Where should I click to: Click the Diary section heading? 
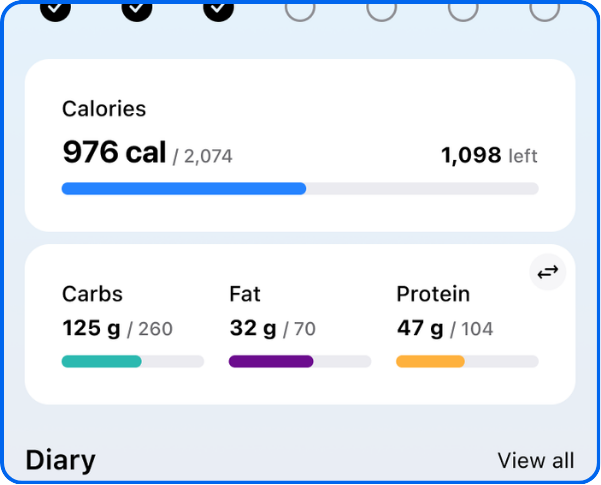61,460
